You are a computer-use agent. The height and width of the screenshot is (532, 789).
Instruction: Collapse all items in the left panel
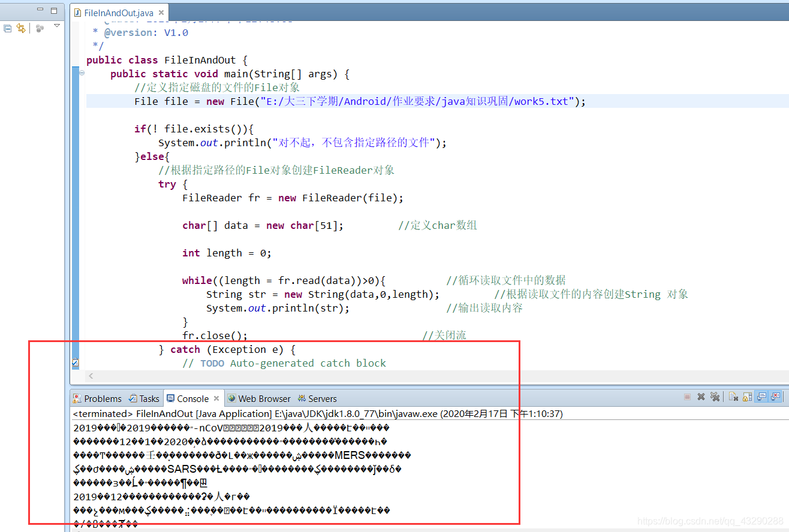coord(8,28)
